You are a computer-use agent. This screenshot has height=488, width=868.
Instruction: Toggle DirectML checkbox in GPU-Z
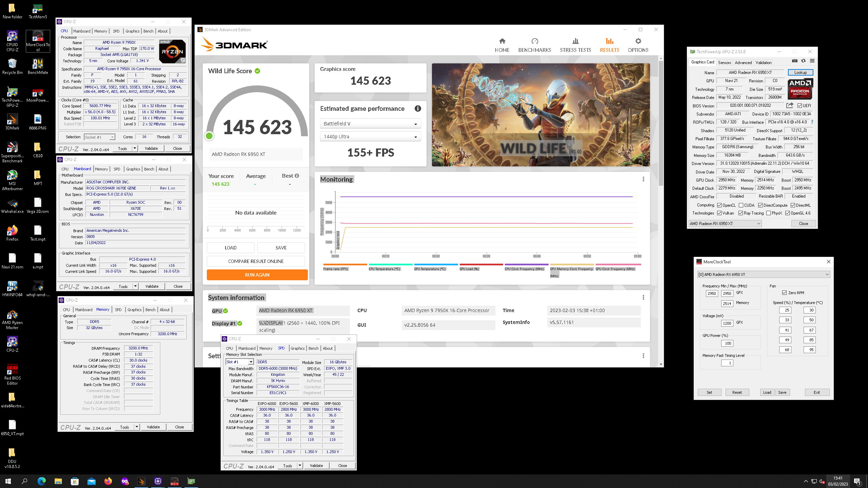[793, 205]
